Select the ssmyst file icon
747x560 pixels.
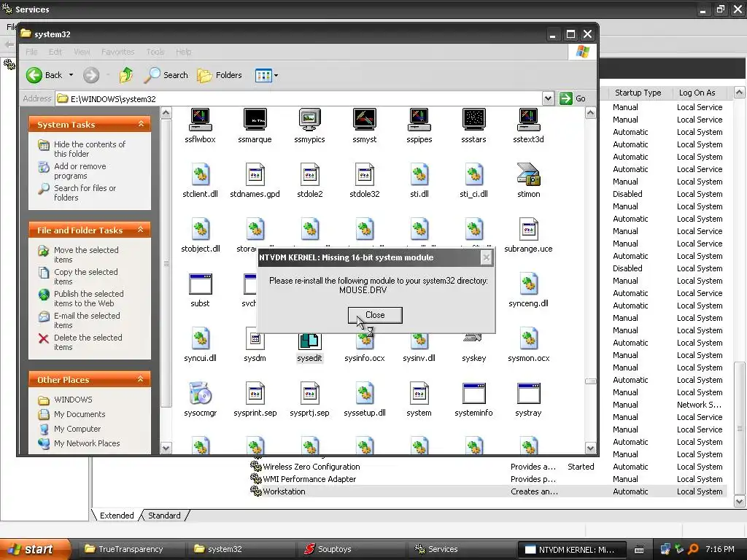tap(365, 120)
